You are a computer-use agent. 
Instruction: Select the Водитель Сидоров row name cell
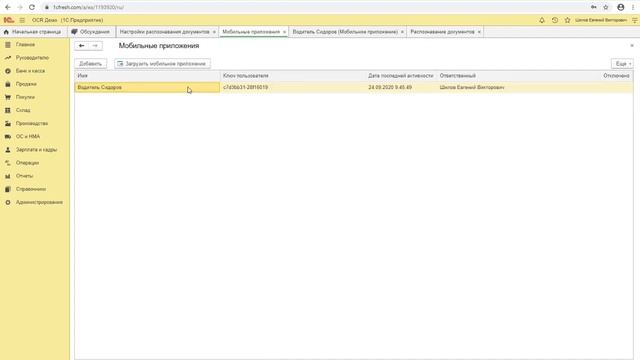coord(147,87)
